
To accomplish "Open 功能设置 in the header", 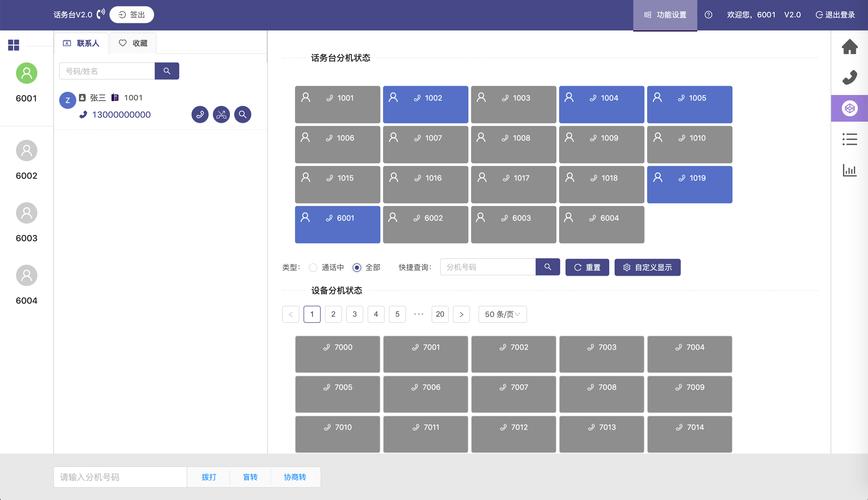I will click(x=665, y=15).
